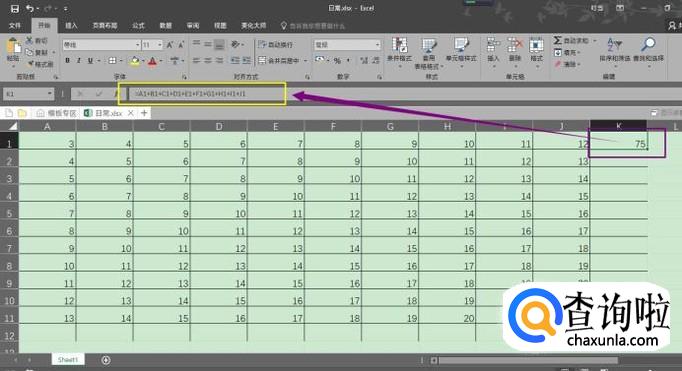Click the Undo arrow icon
The width and height of the screenshot is (682, 371).
point(30,8)
